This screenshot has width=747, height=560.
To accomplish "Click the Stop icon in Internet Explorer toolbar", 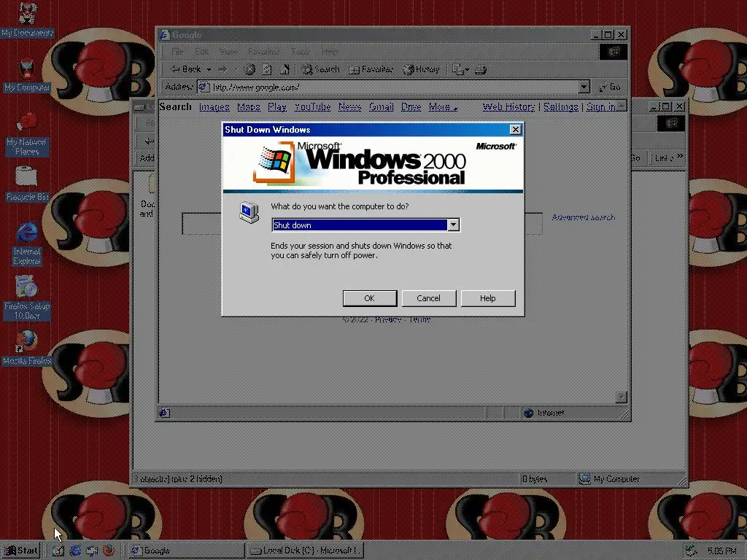I will click(x=249, y=69).
